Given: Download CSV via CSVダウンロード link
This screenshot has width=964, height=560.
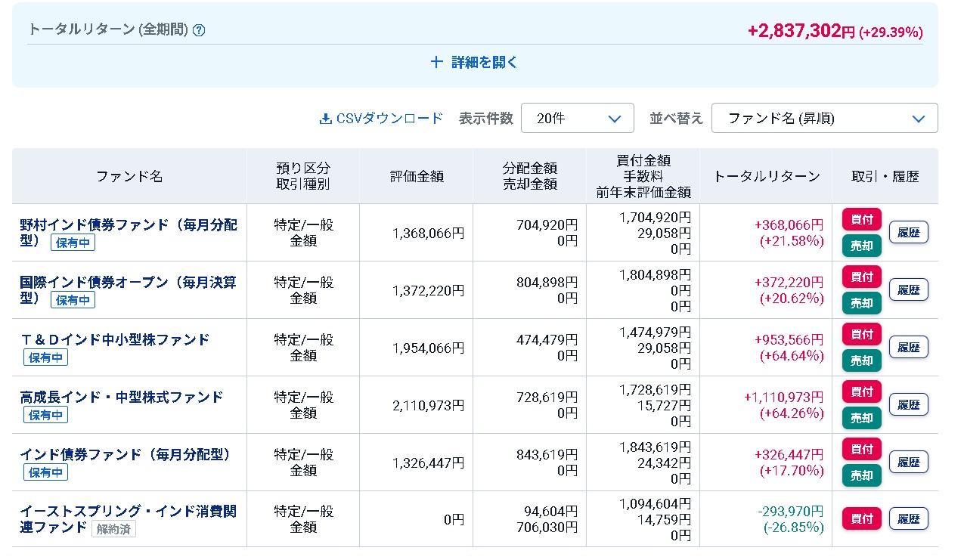Looking at the screenshot, I should [381, 119].
